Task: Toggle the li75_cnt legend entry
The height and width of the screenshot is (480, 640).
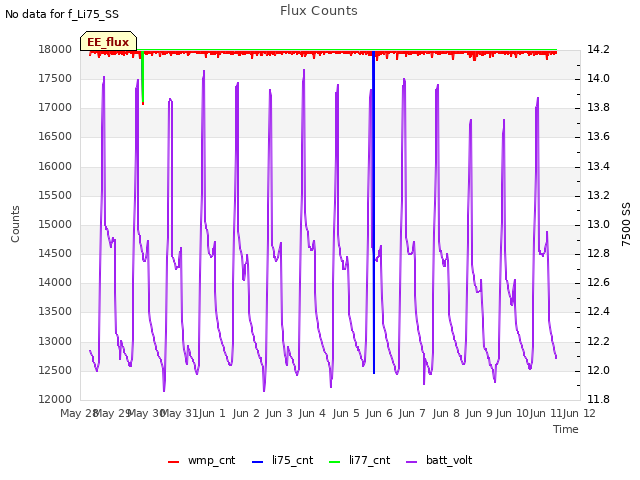Action: point(282,460)
